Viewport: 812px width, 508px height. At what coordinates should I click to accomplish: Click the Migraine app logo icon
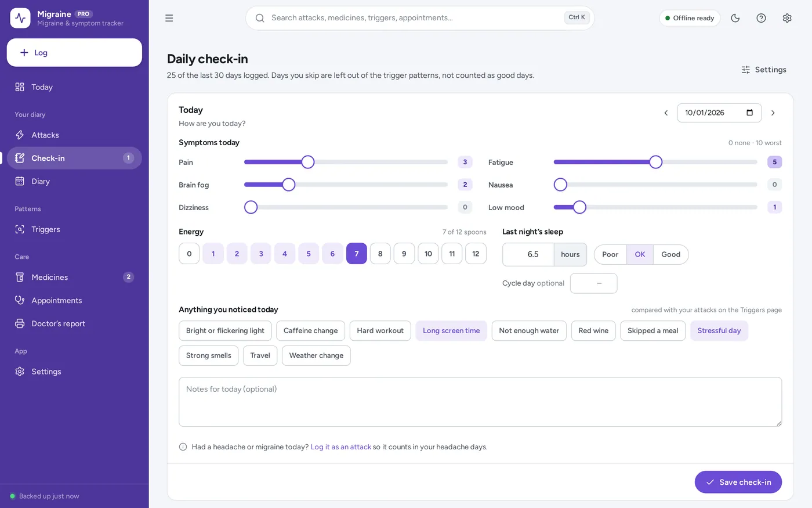coord(20,18)
